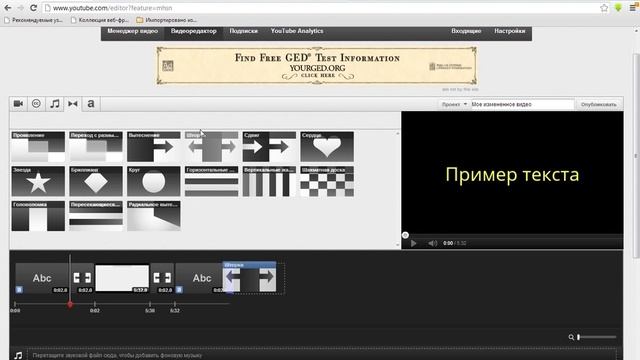Open the Chrome menu icon
640x360 pixels.
tap(633, 7)
